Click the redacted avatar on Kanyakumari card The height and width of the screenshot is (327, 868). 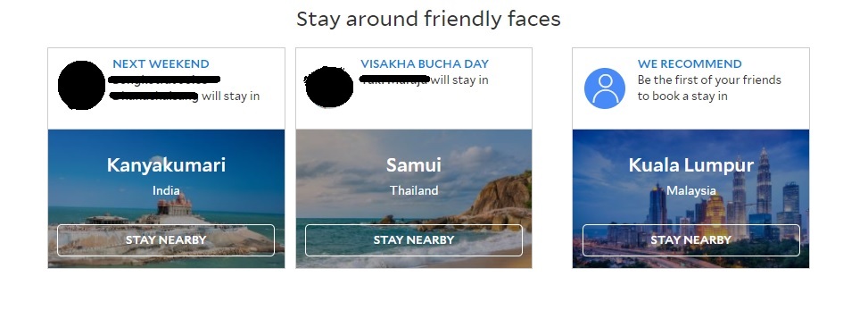(x=81, y=86)
